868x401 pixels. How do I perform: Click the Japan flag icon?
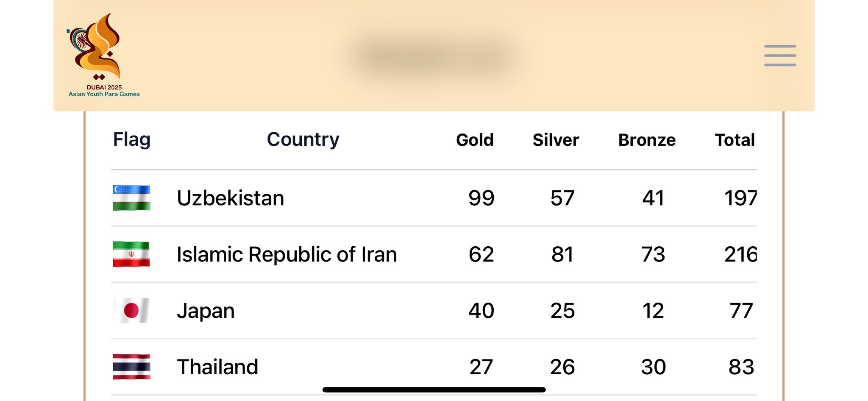click(131, 310)
